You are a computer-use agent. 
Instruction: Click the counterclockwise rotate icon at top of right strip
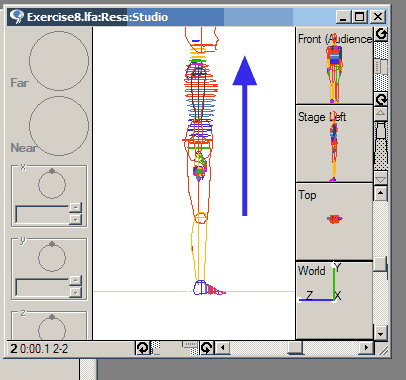tap(381, 34)
